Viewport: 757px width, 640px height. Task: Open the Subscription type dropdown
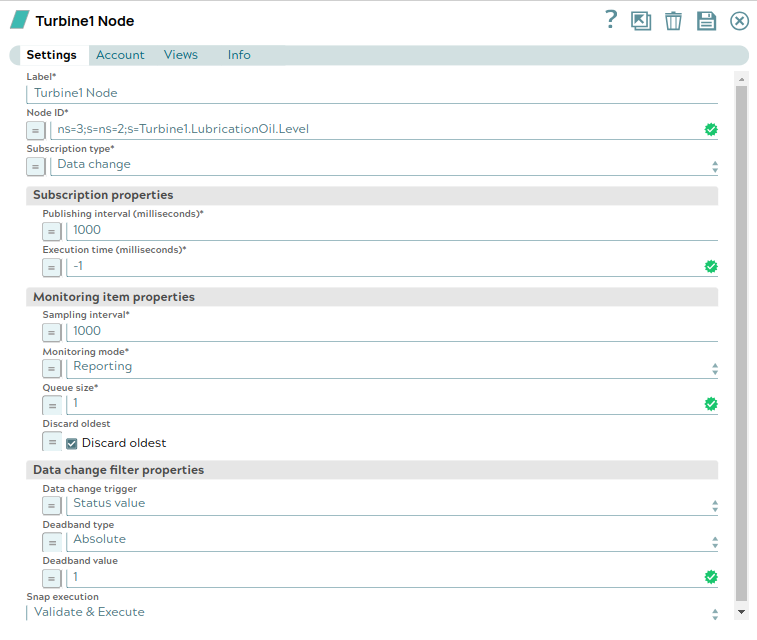(384, 165)
